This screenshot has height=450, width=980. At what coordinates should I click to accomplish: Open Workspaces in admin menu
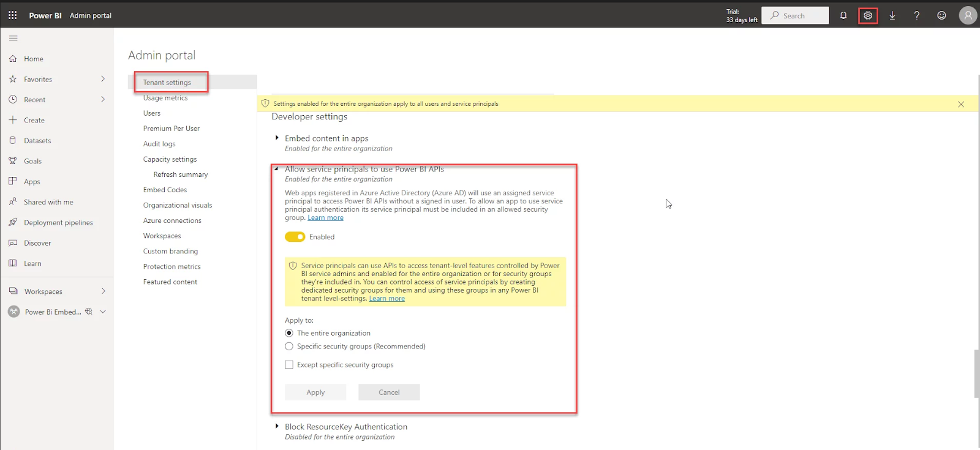[x=162, y=236]
